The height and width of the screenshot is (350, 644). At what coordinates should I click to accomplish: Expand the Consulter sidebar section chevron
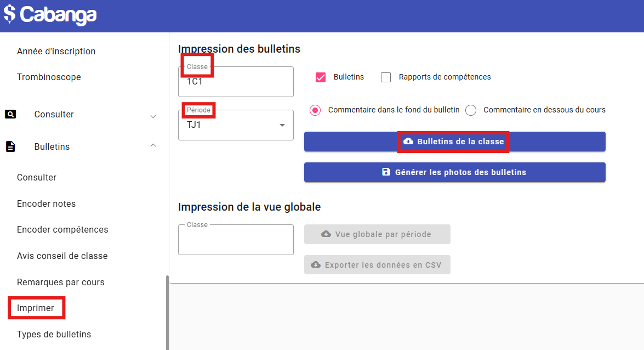click(153, 116)
